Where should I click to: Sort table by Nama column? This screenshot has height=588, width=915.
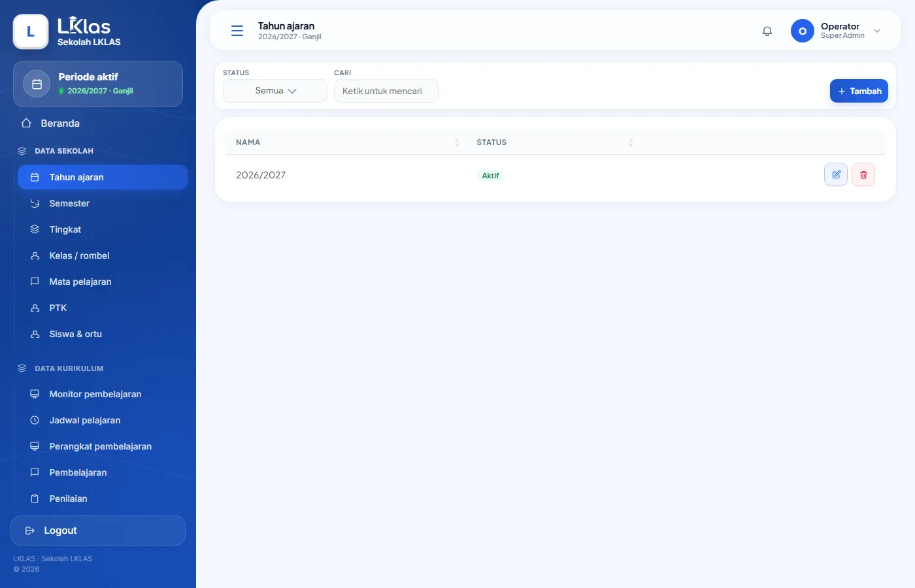click(457, 142)
